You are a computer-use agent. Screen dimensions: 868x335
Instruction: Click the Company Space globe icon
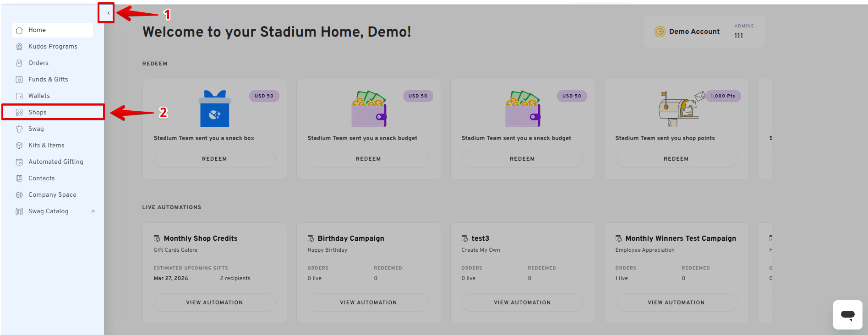pos(19,195)
